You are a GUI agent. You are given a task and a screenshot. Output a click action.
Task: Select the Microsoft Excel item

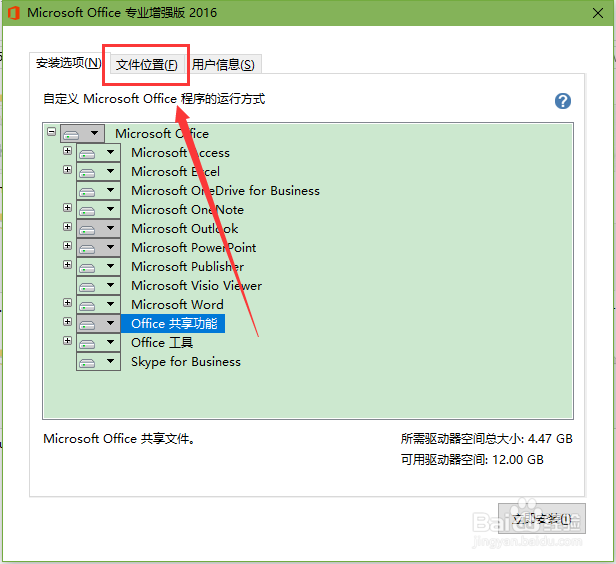175,172
